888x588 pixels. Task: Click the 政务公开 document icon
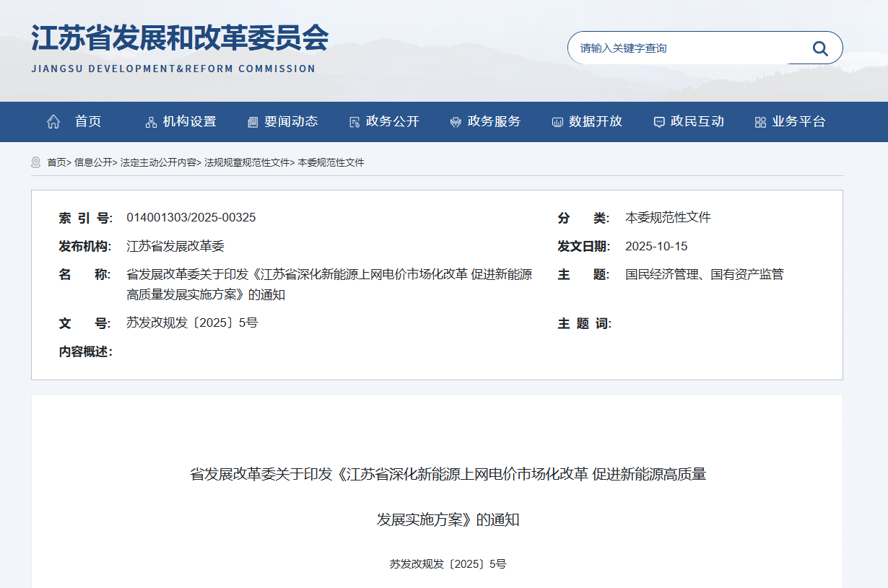[x=354, y=122]
